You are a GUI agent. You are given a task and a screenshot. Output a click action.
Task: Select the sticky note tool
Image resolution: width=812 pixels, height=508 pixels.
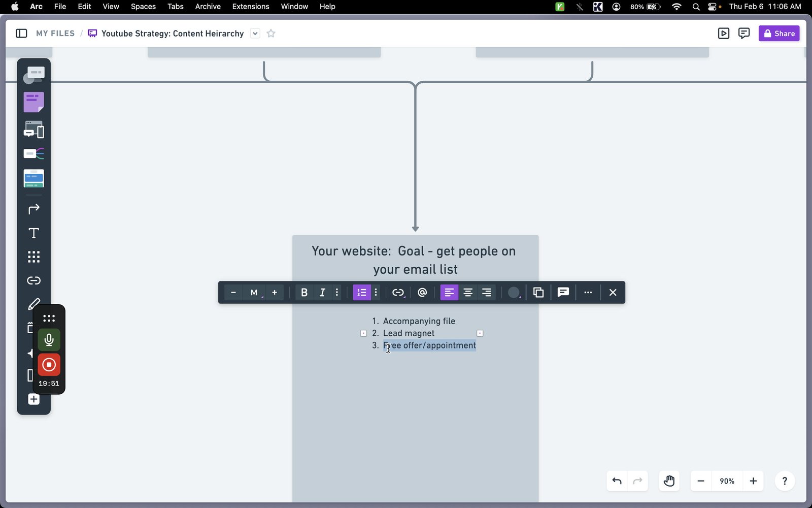[x=33, y=102]
